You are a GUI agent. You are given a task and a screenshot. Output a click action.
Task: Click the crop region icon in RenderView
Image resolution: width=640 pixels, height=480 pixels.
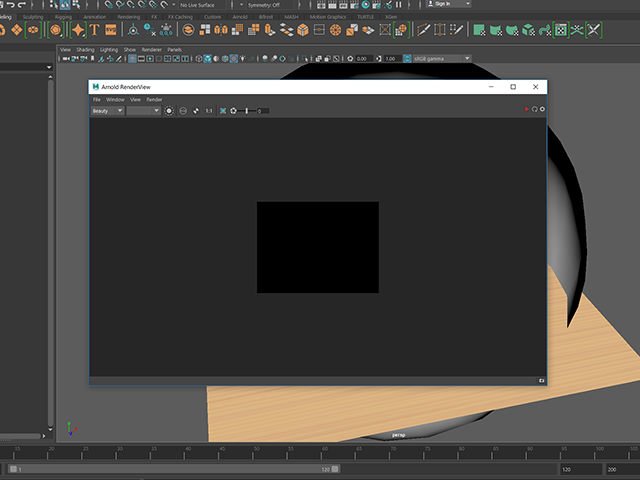tap(223, 111)
